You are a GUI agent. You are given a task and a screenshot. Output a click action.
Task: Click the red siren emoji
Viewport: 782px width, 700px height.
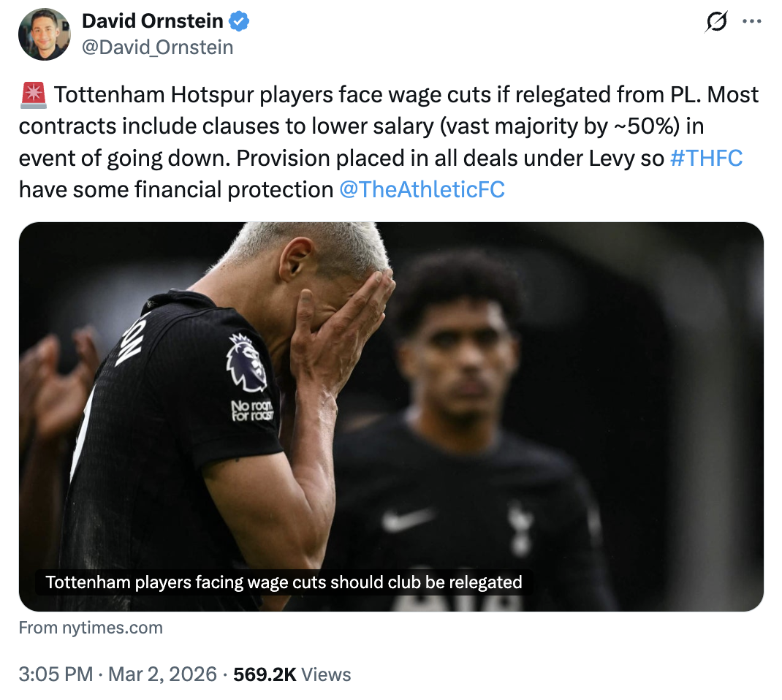(33, 95)
